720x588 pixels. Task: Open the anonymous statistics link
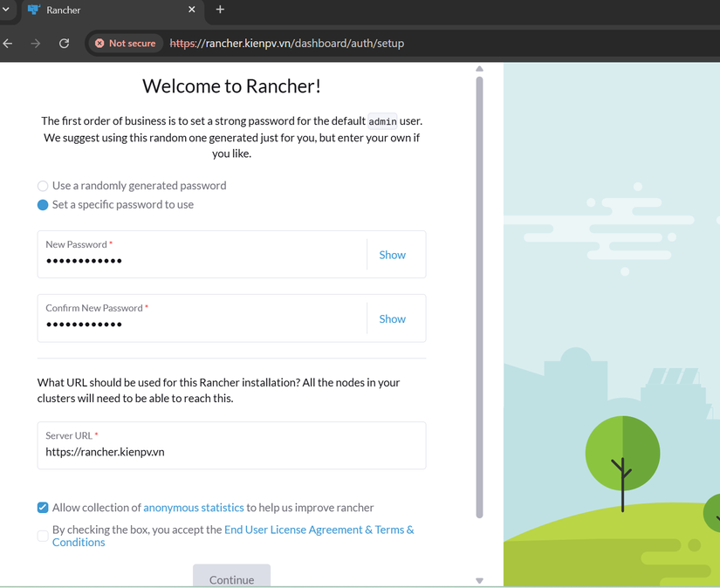(x=194, y=508)
